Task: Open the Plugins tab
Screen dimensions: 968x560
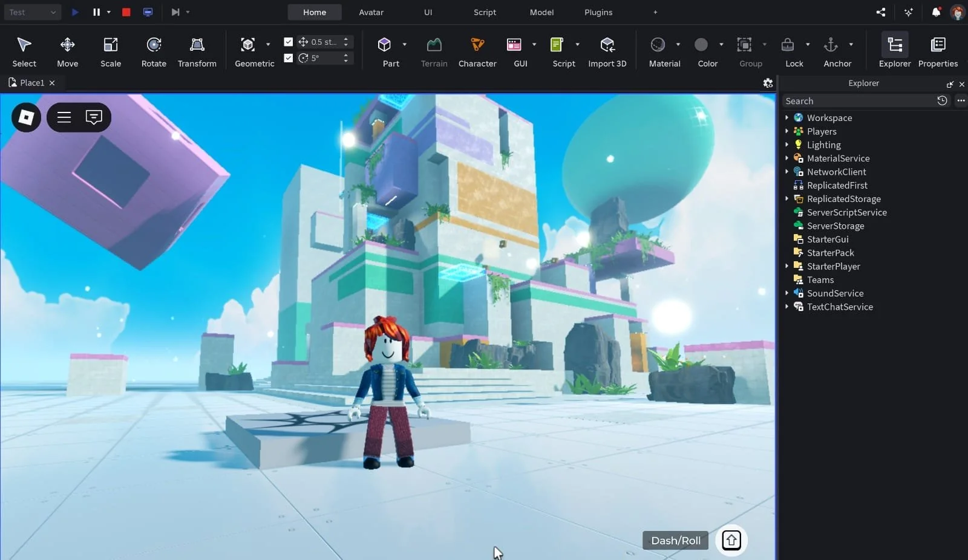Action: (x=598, y=12)
